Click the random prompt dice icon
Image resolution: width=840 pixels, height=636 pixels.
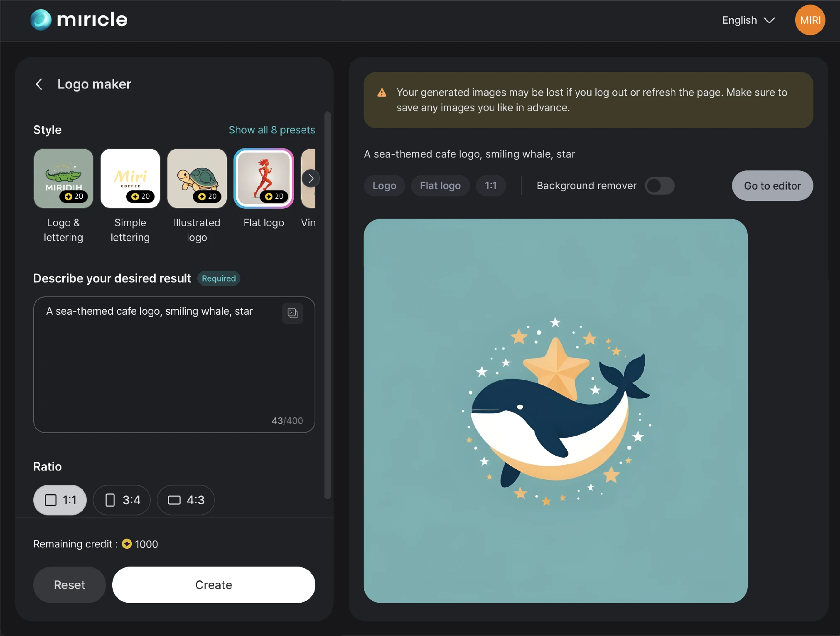point(292,313)
